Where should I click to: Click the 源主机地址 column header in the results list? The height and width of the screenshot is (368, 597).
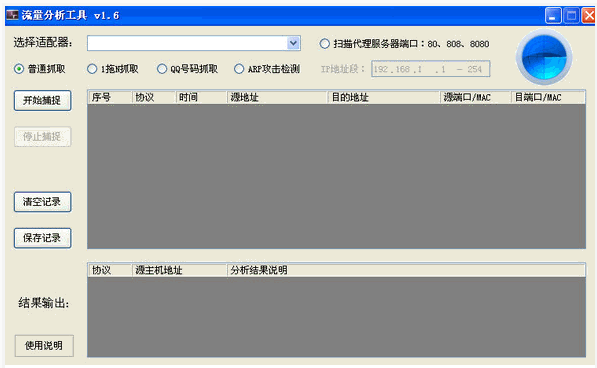[179, 270]
